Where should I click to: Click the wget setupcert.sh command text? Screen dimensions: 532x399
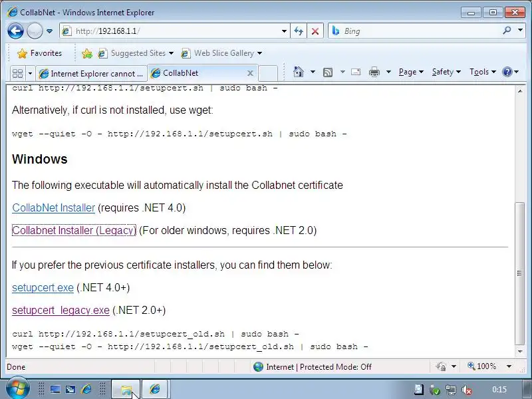179,134
